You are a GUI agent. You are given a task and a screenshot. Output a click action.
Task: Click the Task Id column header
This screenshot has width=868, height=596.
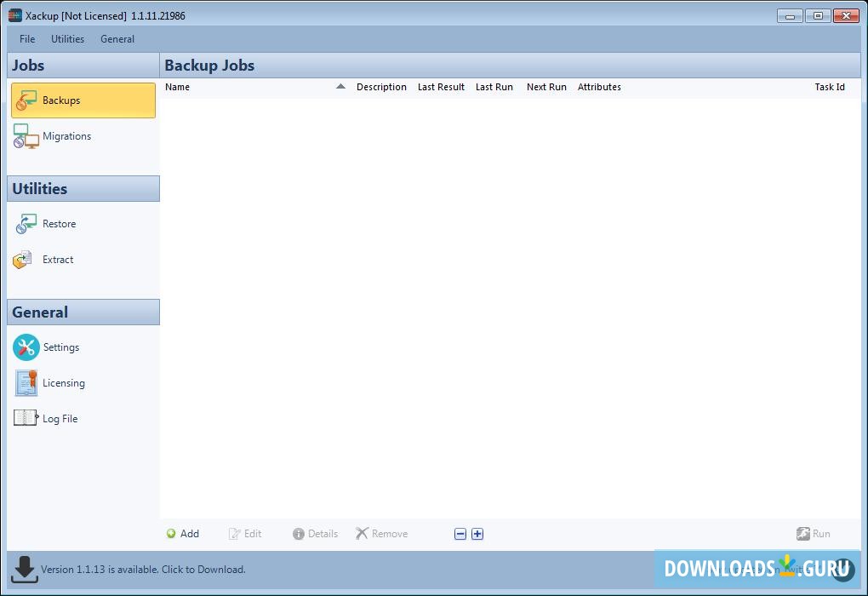tap(830, 87)
